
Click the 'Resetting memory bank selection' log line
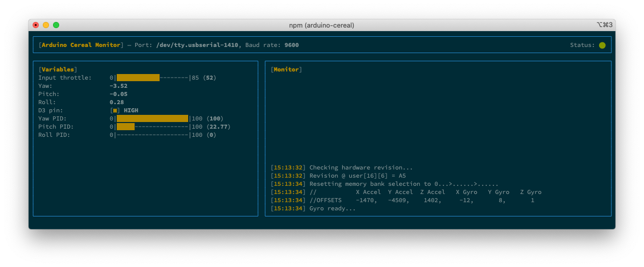click(x=384, y=184)
